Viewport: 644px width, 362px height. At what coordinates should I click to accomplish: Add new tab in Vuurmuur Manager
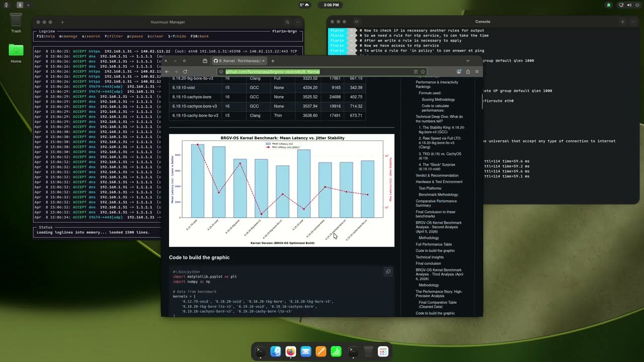tap(62, 22)
